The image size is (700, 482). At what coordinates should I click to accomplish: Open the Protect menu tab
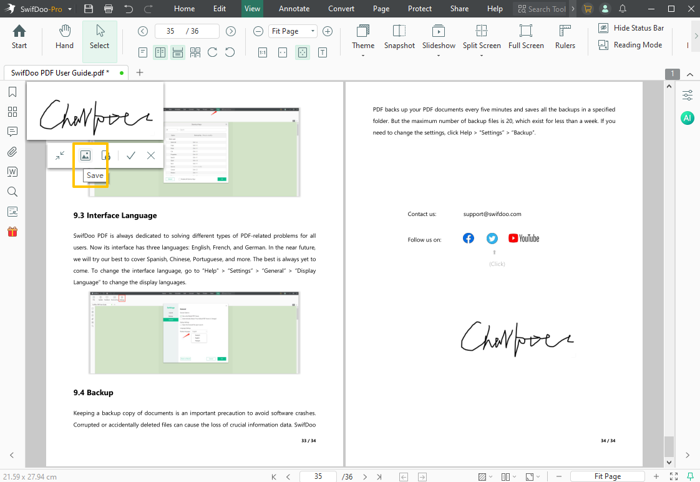[420, 8]
